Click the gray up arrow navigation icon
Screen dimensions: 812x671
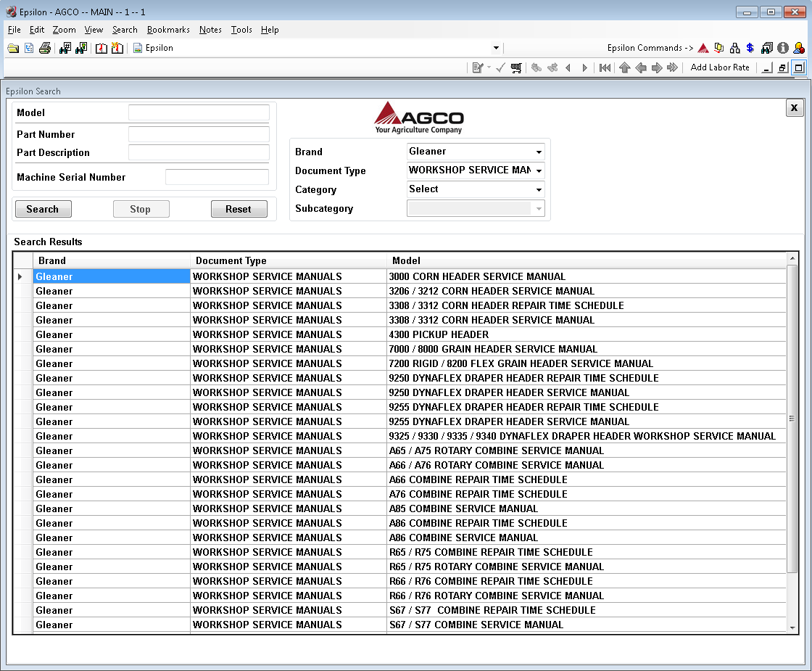pos(624,68)
